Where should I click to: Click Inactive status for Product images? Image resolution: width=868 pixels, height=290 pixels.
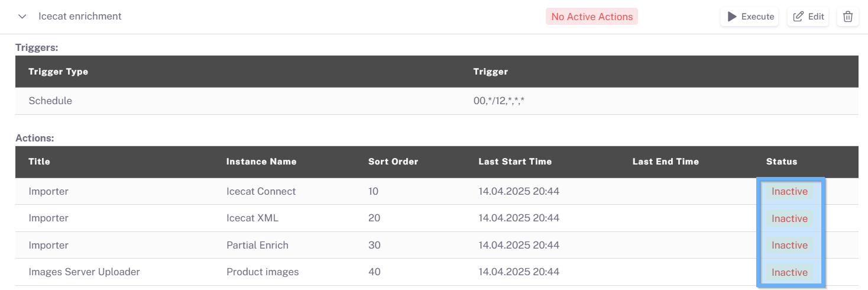tap(789, 272)
